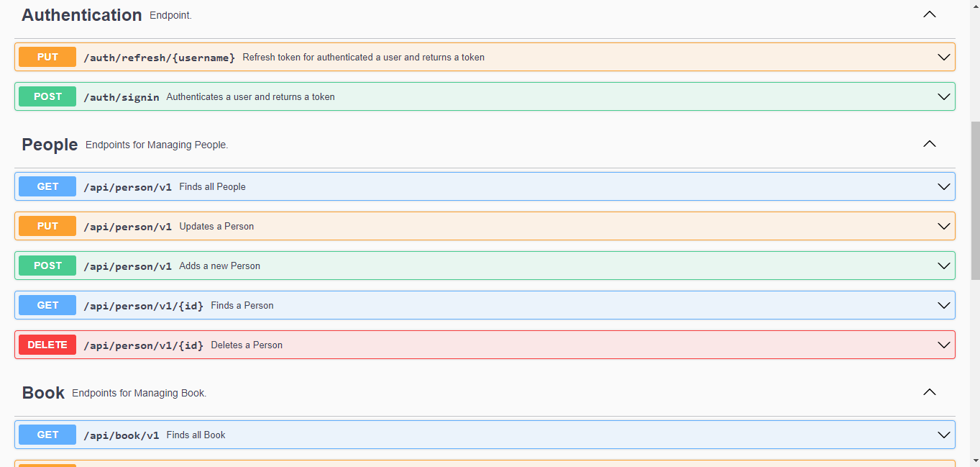Select the /api/person/v1/{id} path in DELETE row
The height and width of the screenshot is (467, 980).
144,345
